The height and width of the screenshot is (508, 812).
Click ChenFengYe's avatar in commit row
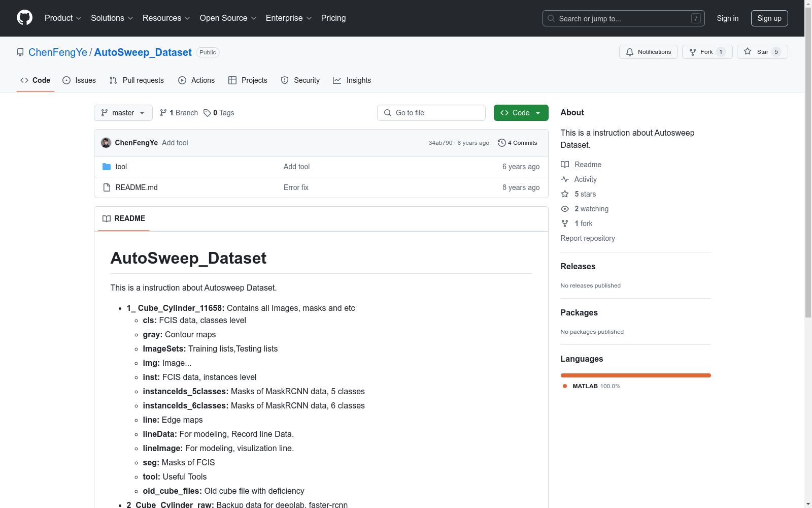pyautogui.click(x=106, y=143)
